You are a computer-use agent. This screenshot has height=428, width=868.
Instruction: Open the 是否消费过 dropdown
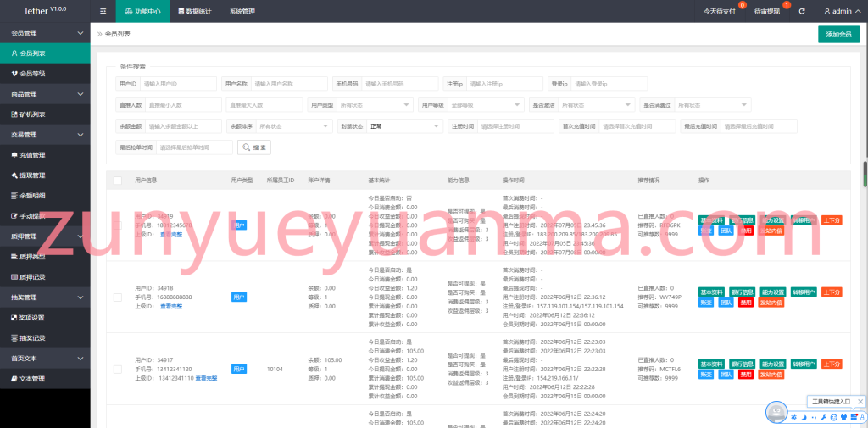pos(713,104)
